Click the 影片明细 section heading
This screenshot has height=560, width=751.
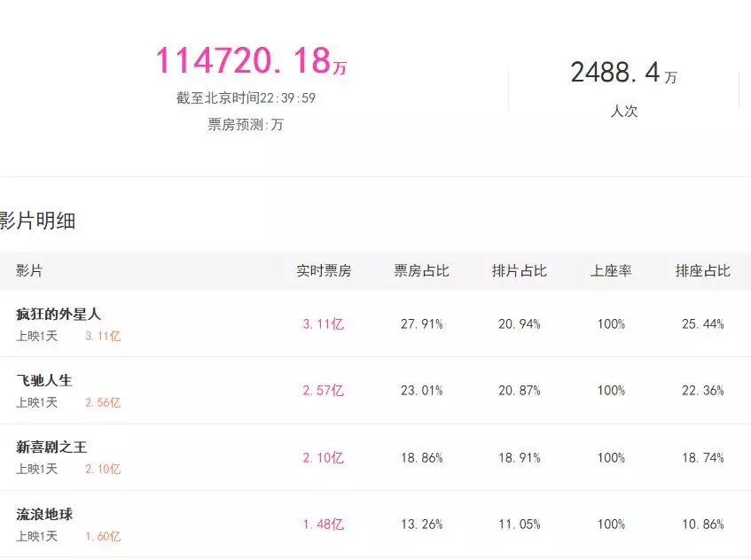point(37,222)
